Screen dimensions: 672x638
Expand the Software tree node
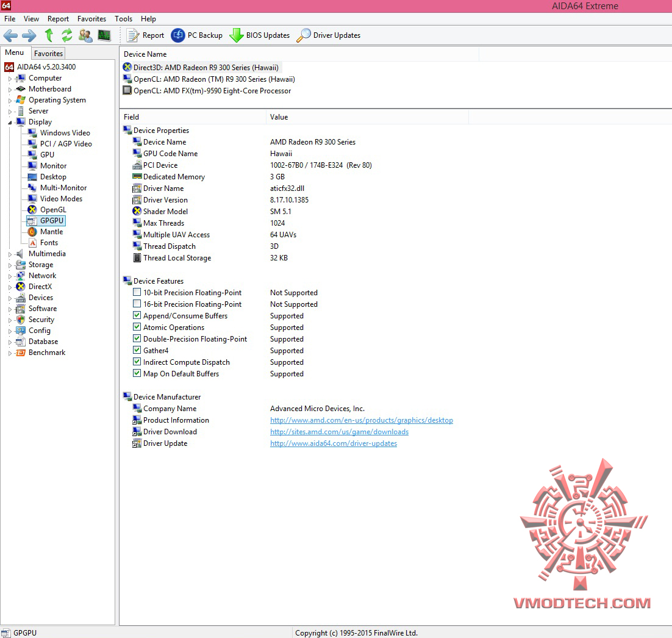pos(10,309)
